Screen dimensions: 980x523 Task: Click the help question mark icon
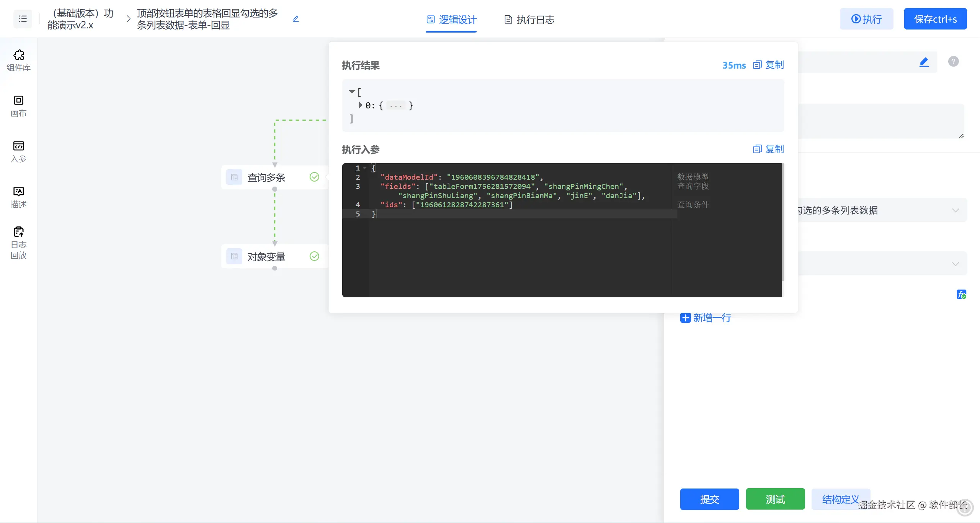[x=953, y=61]
